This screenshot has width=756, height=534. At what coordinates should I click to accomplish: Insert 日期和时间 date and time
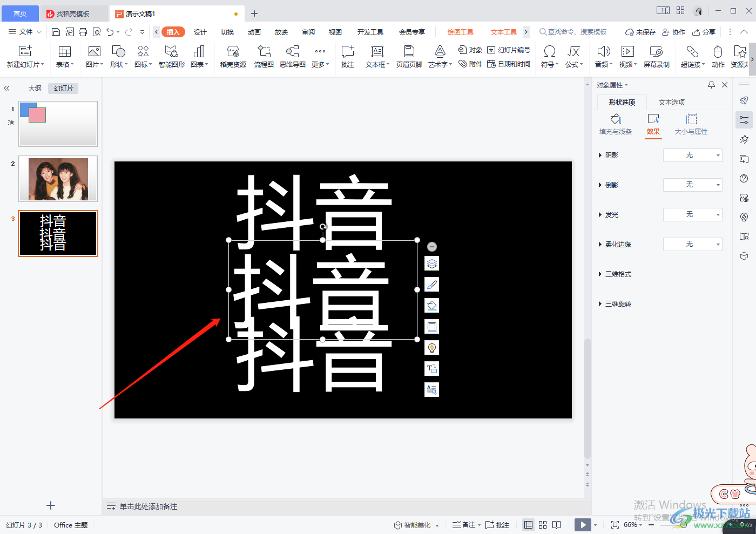509,64
